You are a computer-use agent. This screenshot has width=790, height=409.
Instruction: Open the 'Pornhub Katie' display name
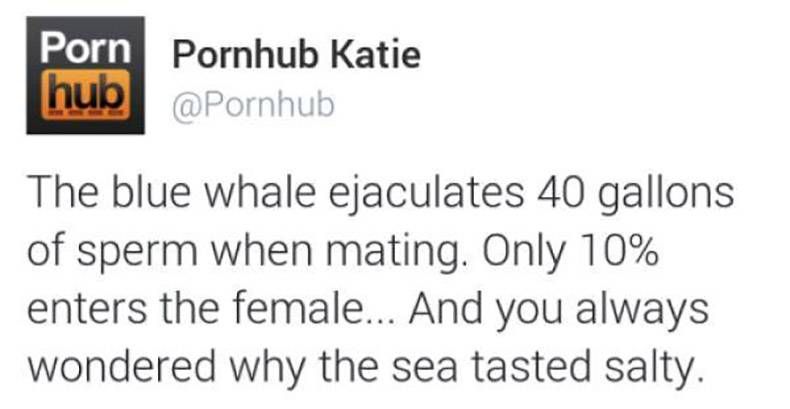click(x=297, y=54)
